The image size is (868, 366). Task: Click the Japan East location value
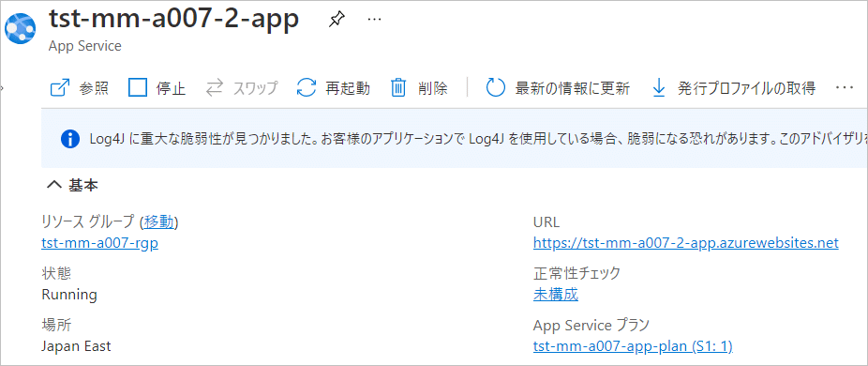(76, 346)
